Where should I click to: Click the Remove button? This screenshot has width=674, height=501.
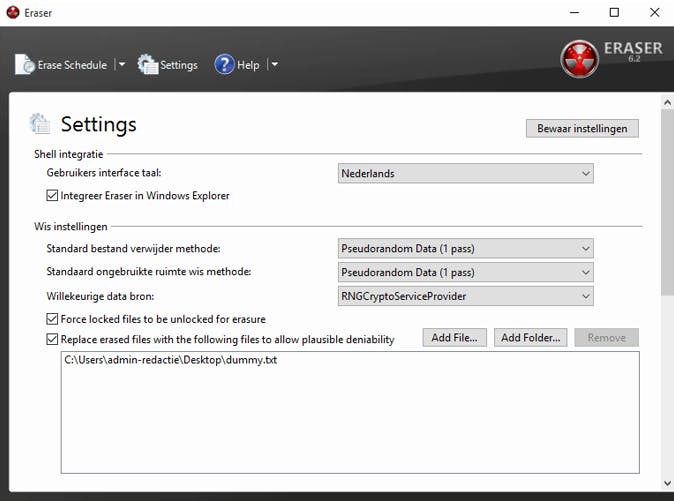tap(607, 338)
